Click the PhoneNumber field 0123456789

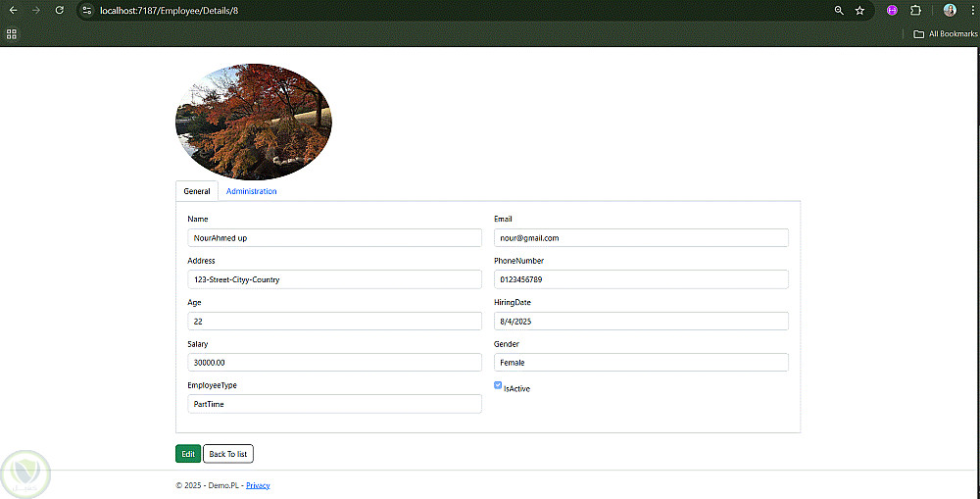(641, 279)
